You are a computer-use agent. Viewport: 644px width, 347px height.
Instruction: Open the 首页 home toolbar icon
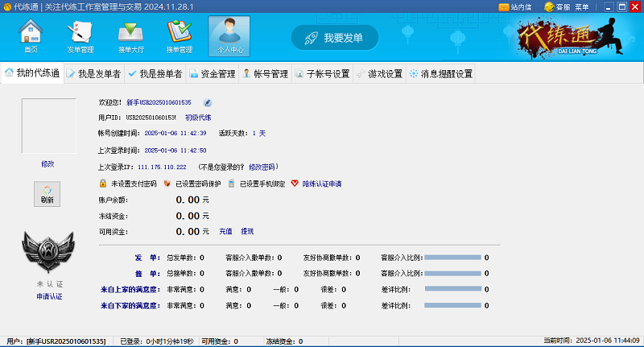tap(31, 35)
